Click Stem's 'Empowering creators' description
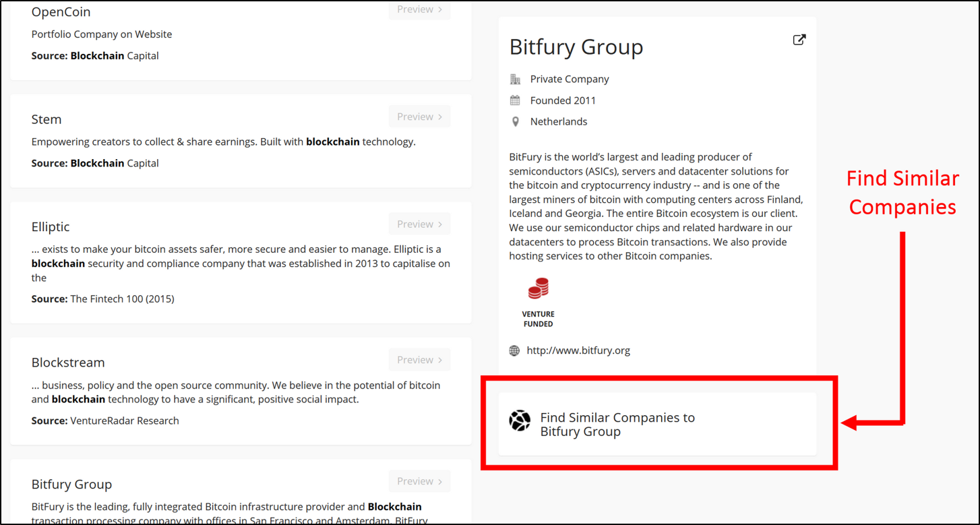Image resolution: width=980 pixels, height=525 pixels. 224,142
